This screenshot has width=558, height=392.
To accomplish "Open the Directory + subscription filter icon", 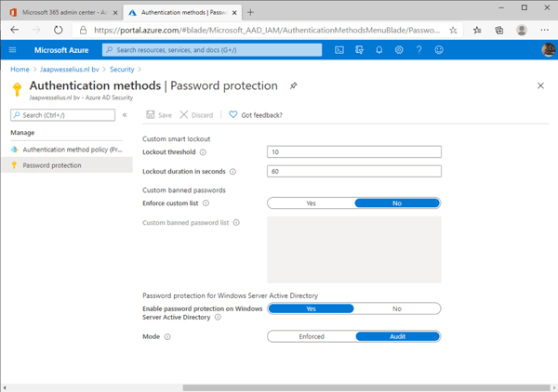I will (359, 50).
